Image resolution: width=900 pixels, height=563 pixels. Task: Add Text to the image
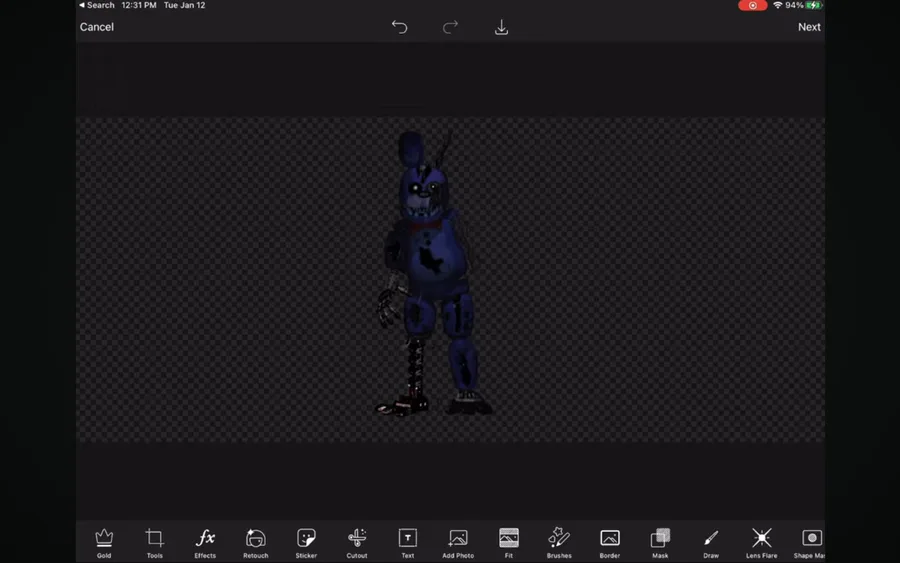click(x=408, y=543)
